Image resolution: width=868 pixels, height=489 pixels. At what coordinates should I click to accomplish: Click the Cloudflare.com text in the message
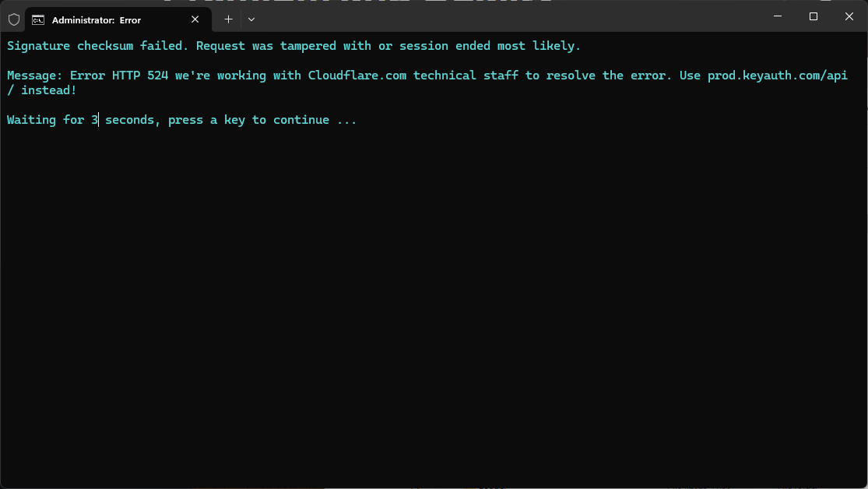pyautogui.click(x=357, y=76)
